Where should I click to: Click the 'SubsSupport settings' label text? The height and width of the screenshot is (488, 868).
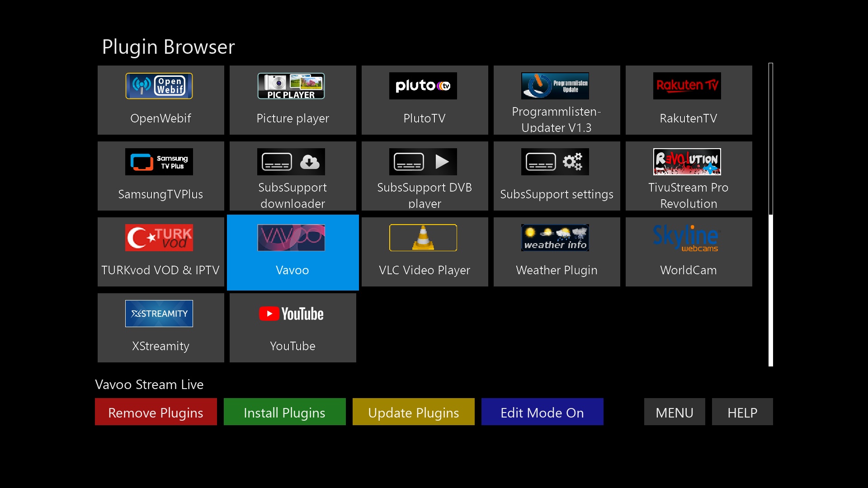point(557,194)
